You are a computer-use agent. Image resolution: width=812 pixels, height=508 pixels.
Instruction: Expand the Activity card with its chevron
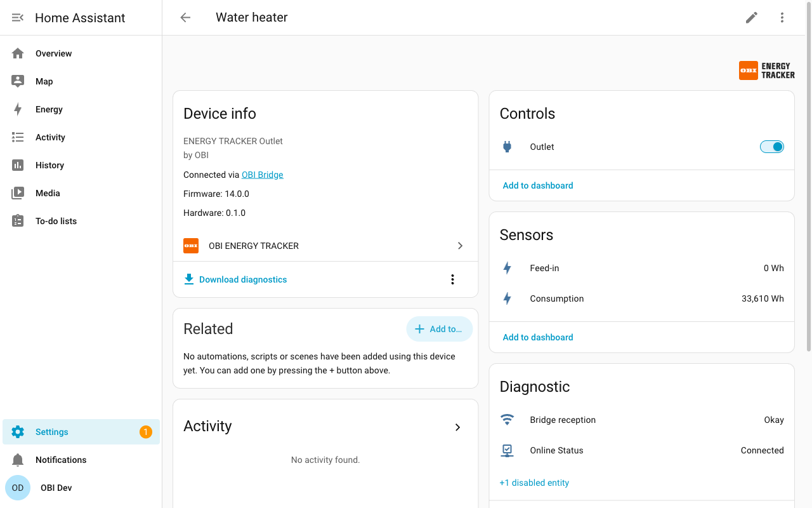click(457, 427)
